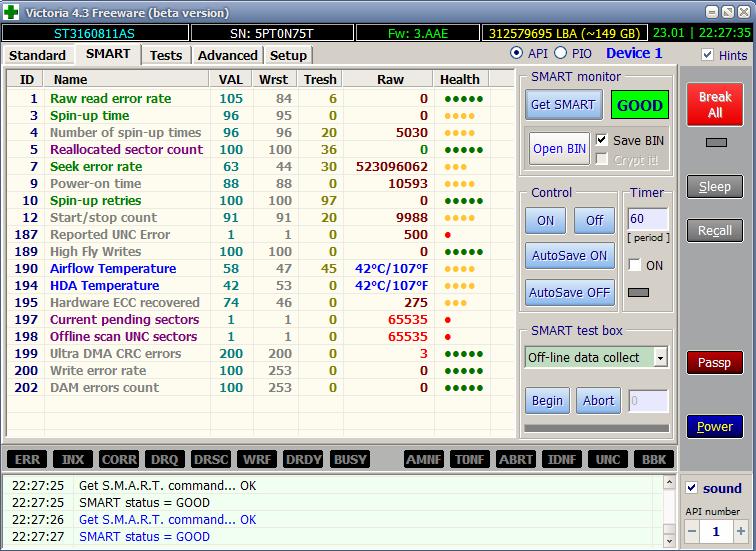Go to the Setup tab
Image resolution: width=756 pixels, height=551 pixels.
(288, 55)
